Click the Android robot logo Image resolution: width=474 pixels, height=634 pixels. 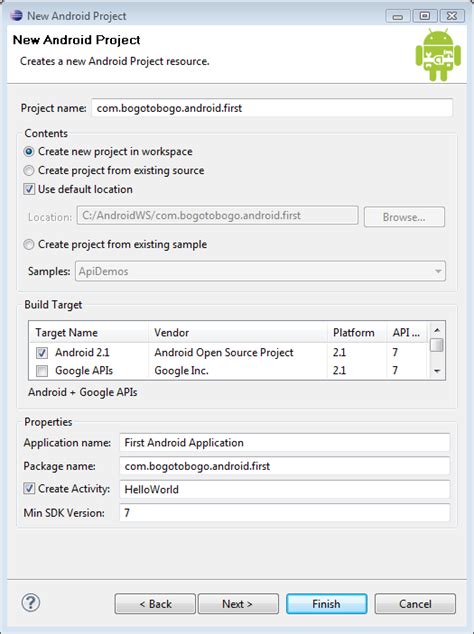pyautogui.click(x=438, y=55)
